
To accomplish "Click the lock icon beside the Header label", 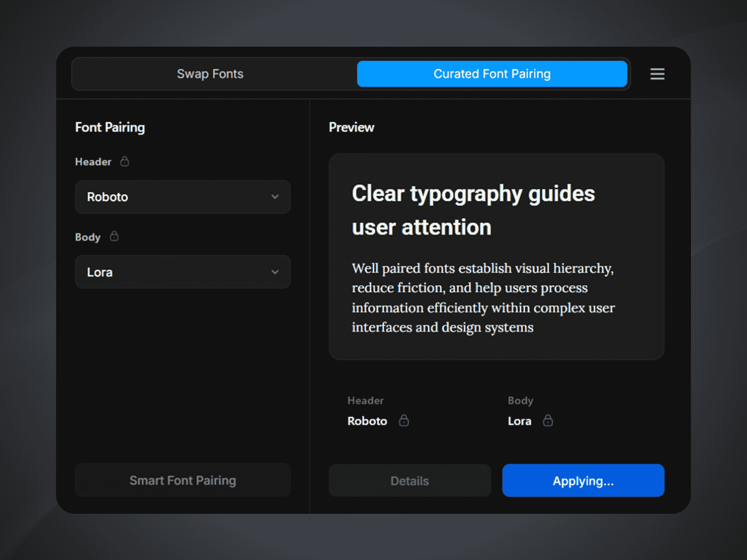I will pos(124,161).
